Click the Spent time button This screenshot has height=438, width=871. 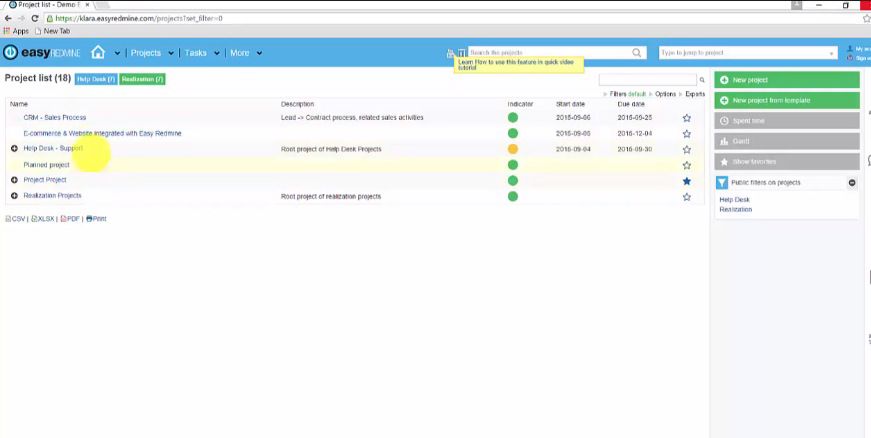[x=787, y=120]
